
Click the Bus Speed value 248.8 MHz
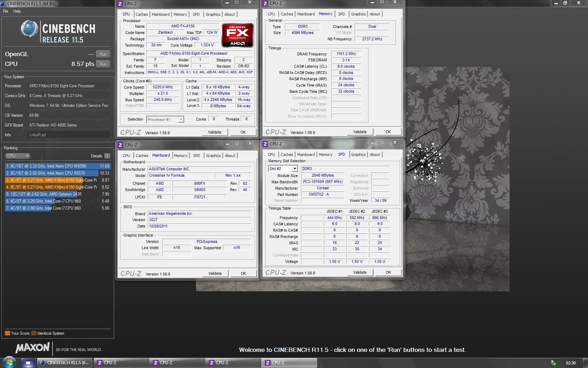coord(163,100)
